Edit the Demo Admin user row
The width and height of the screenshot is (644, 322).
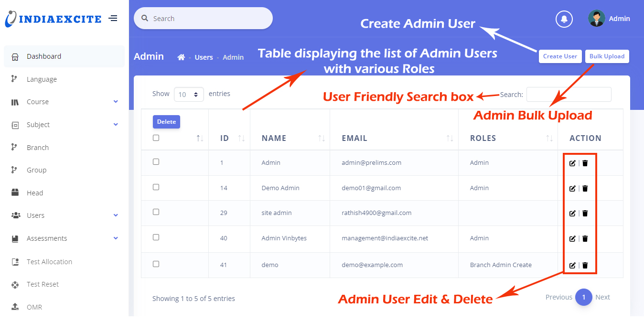point(572,188)
